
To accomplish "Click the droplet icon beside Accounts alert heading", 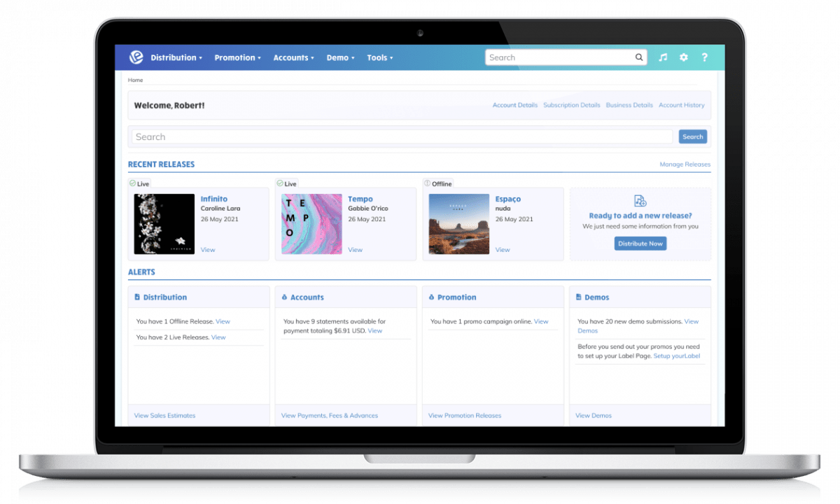I will pos(284,297).
